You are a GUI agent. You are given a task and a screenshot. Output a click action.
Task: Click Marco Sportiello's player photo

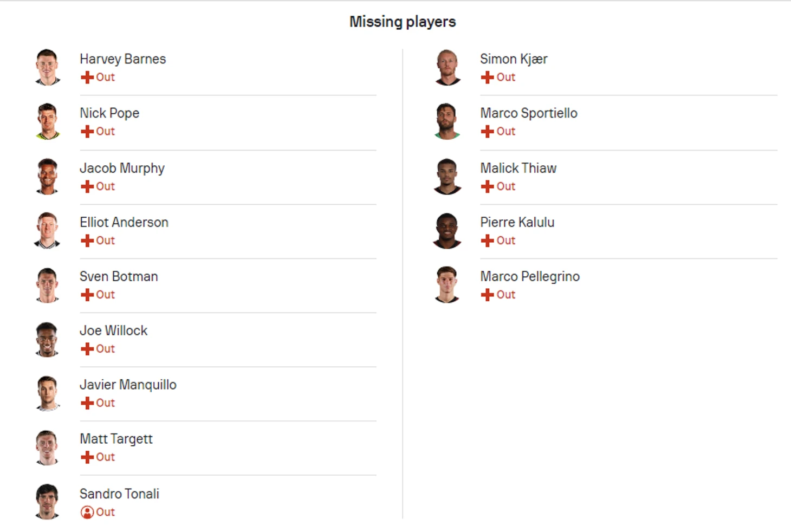tap(448, 121)
